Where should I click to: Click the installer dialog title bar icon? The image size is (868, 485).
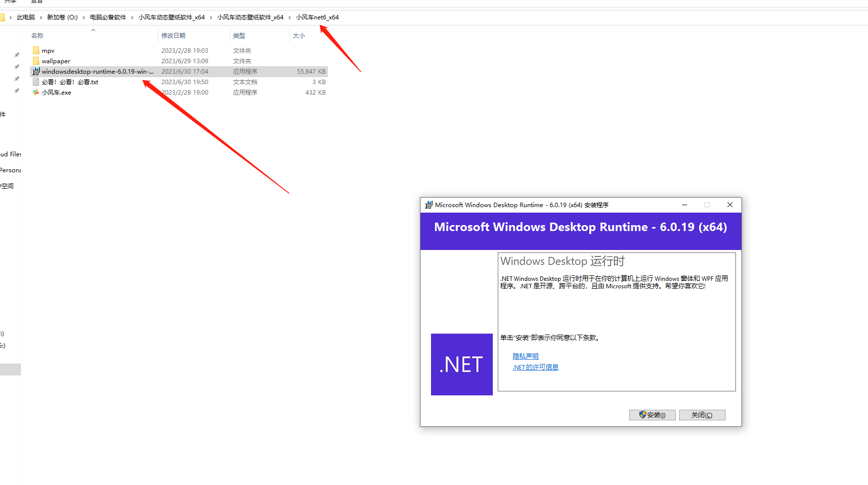pyautogui.click(x=429, y=205)
